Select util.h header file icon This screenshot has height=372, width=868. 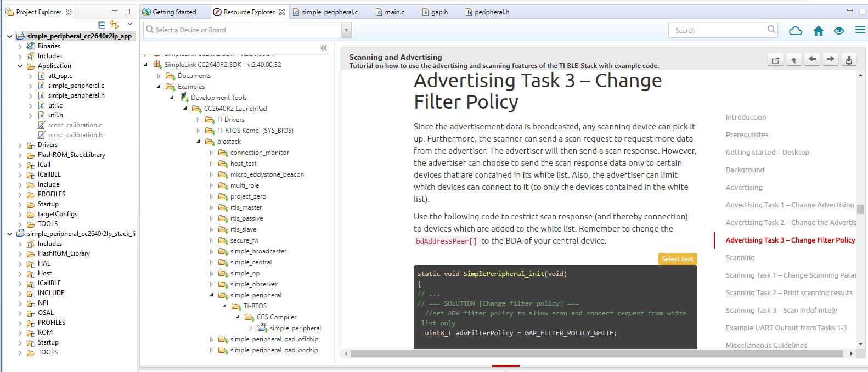pyautogui.click(x=41, y=115)
